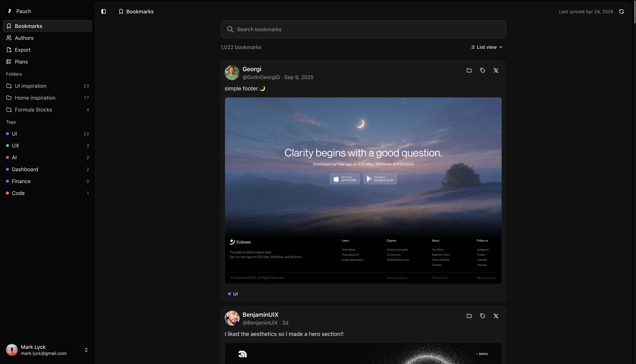Click the BenjaminUIX author name
The height and width of the screenshot is (364, 636).
pyautogui.click(x=260, y=315)
